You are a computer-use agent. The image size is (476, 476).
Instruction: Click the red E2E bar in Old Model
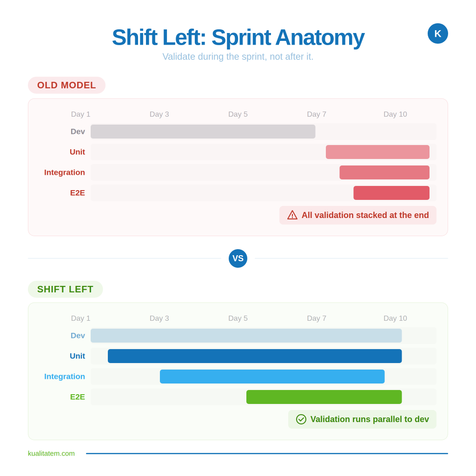point(391,193)
